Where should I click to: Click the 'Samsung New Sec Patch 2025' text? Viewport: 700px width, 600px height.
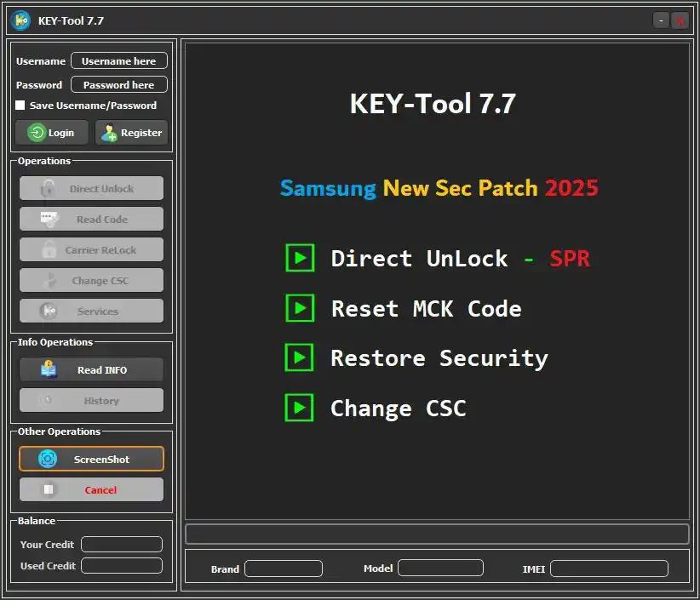pos(439,188)
